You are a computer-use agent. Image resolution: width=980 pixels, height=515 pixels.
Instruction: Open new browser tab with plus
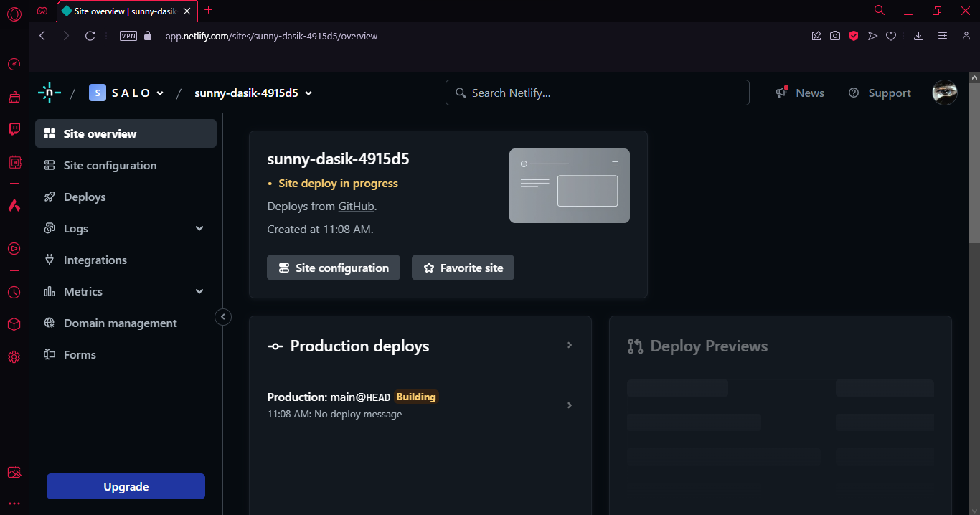[x=209, y=10]
